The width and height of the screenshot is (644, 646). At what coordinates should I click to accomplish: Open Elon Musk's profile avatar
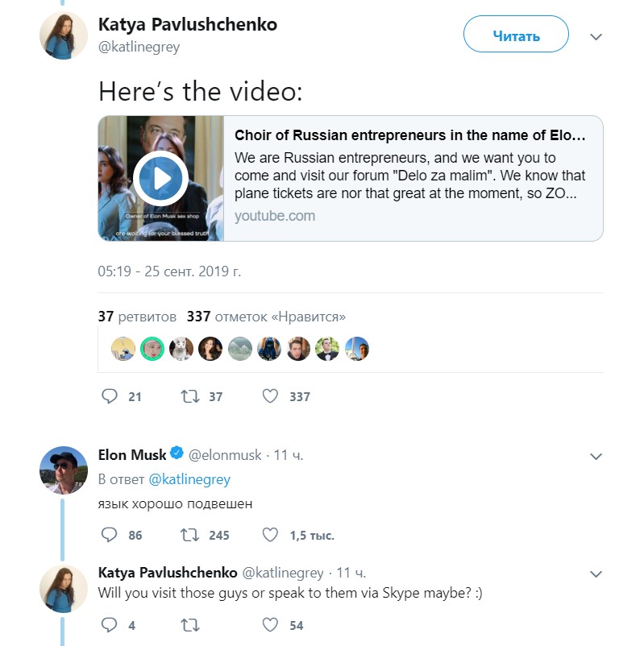(64, 470)
